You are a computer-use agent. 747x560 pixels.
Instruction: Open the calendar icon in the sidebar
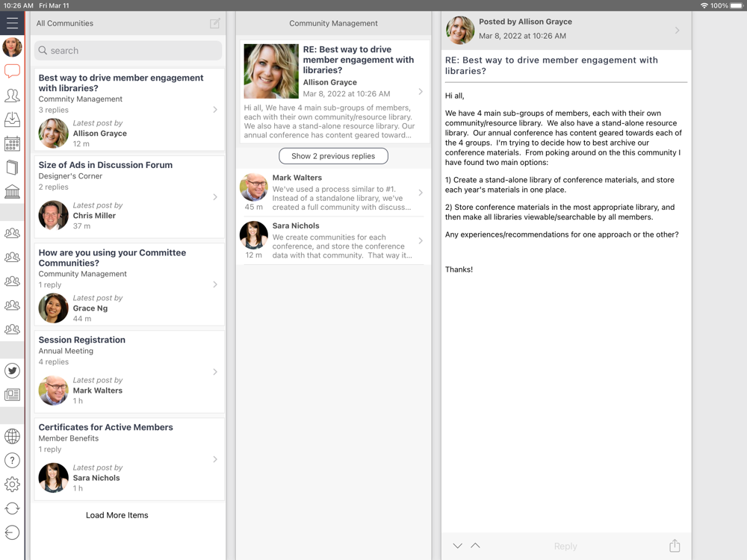(12, 144)
